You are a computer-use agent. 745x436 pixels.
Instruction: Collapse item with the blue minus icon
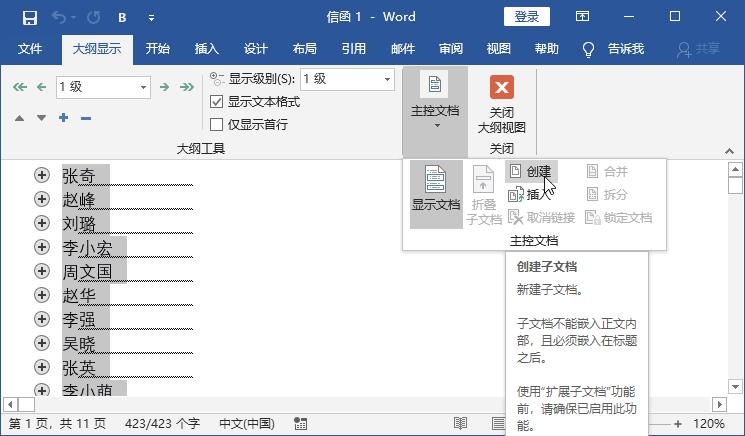coord(86,118)
